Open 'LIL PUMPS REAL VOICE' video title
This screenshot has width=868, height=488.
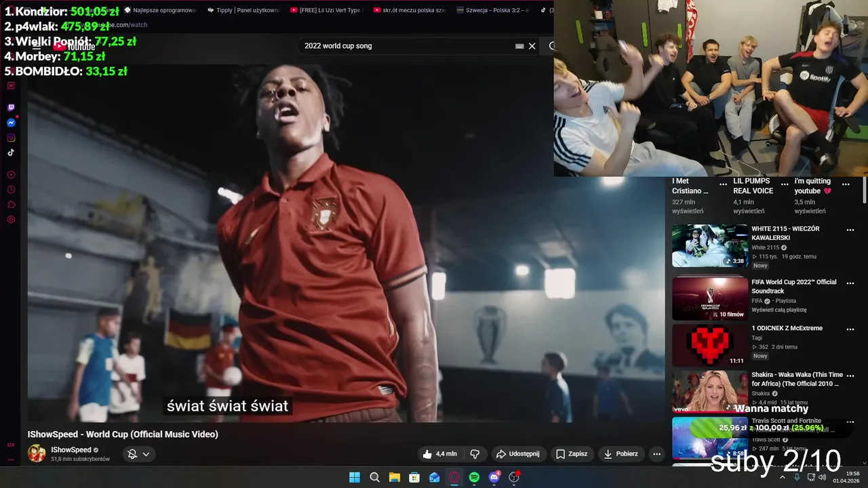click(753, 186)
